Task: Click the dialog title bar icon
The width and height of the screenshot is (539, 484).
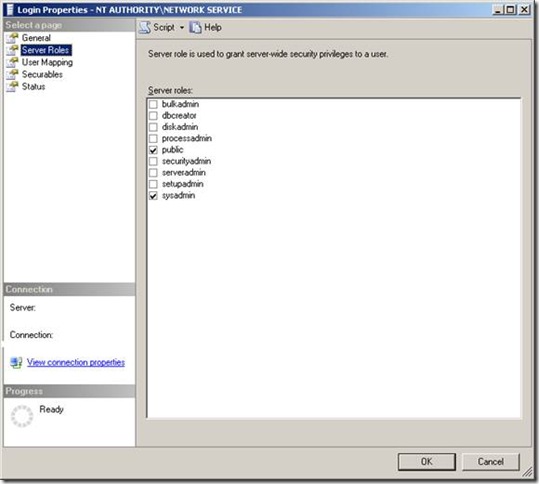Action: coord(10,10)
